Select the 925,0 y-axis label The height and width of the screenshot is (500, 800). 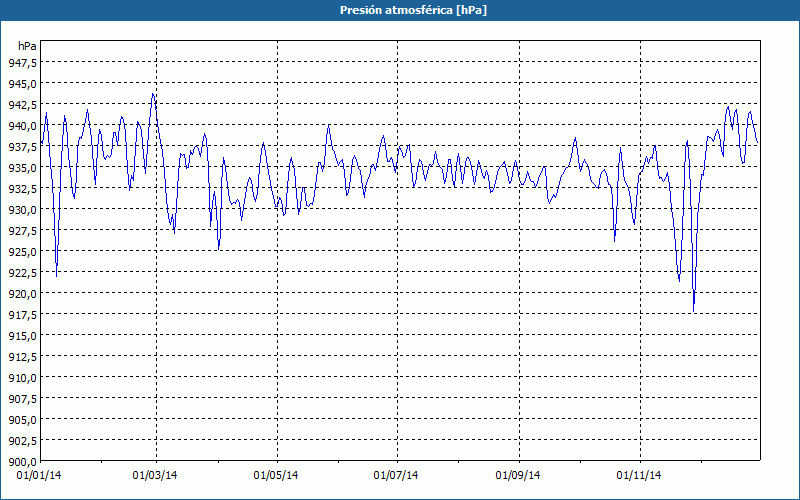pyautogui.click(x=22, y=251)
